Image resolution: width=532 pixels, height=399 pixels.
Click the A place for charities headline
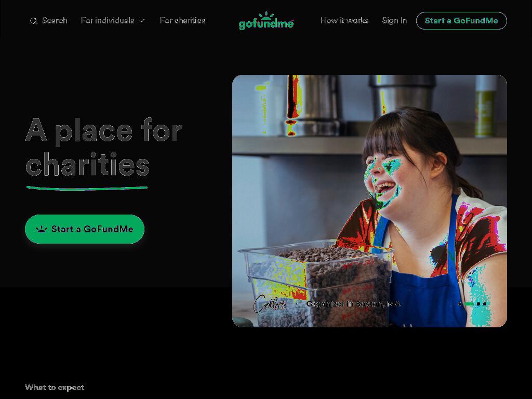pos(104,147)
